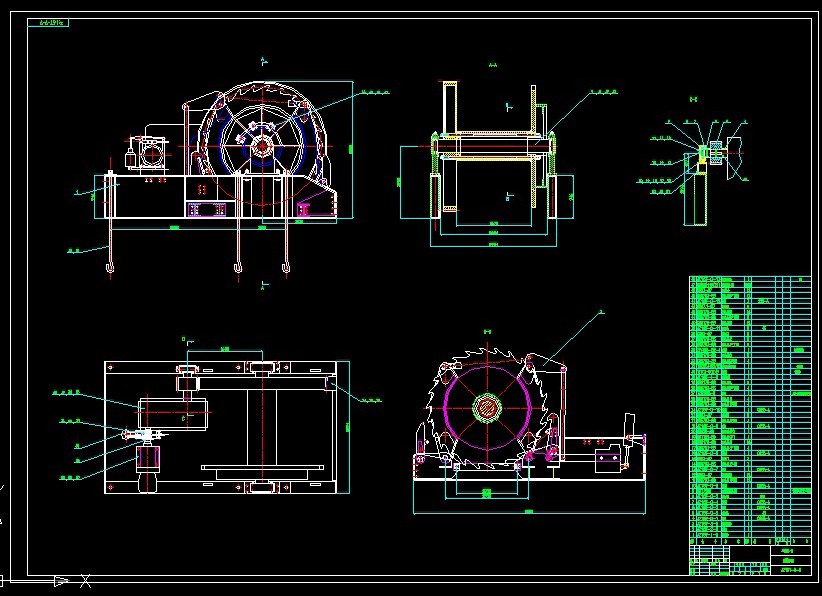Viewport: 822px width, 596px height.
Task: Click the lower section cut marker A below front view
Action: tap(264, 286)
